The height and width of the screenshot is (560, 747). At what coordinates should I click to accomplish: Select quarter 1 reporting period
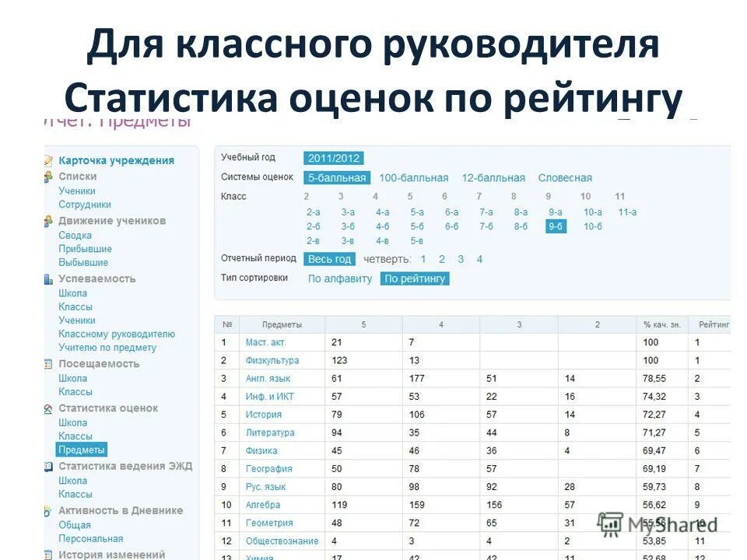[x=423, y=260]
